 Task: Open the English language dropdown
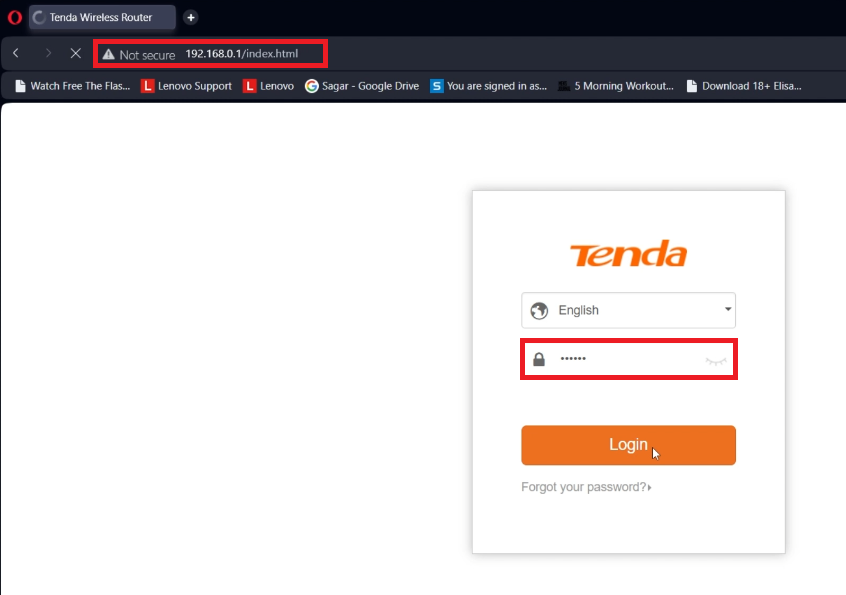click(x=629, y=310)
